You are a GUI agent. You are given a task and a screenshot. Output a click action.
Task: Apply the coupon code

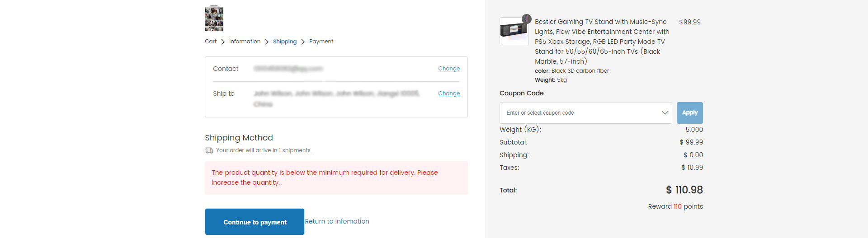click(689, 113)
